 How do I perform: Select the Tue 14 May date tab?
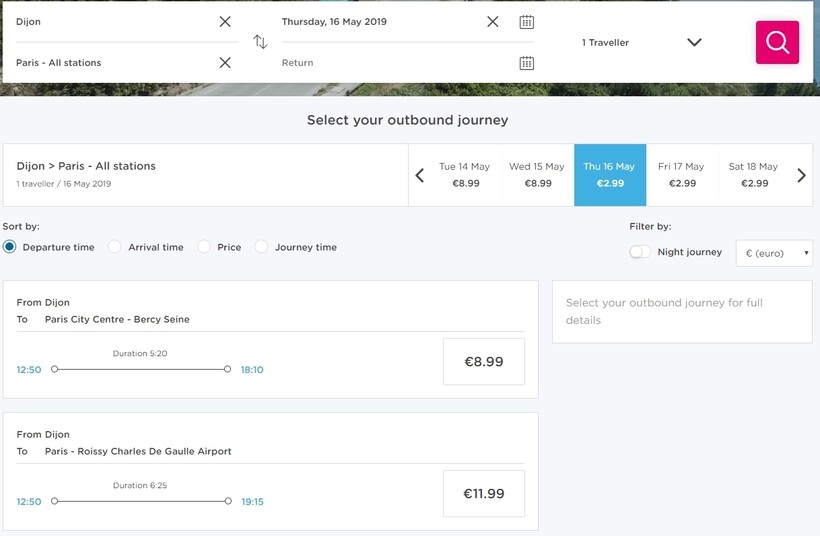465,175
